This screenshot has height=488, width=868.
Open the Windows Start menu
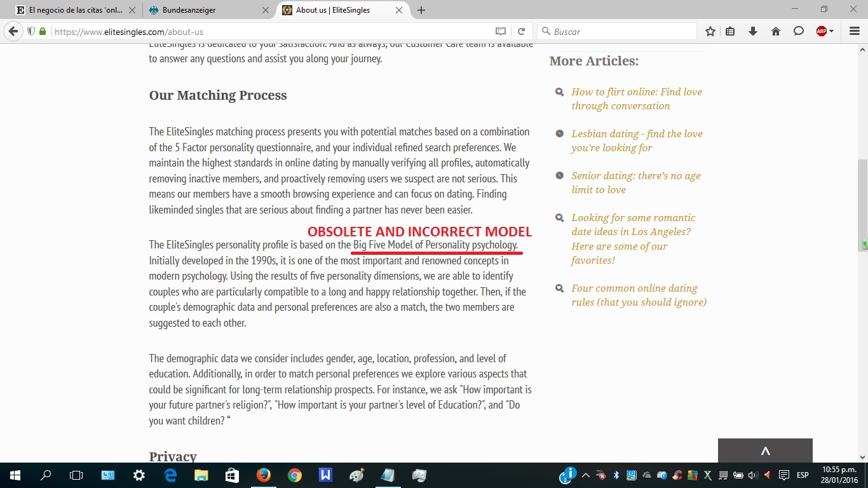[15, 475]
